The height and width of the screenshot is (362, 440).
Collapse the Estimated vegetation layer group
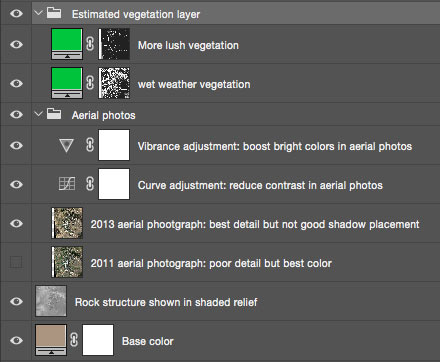(x=38, y=13)
